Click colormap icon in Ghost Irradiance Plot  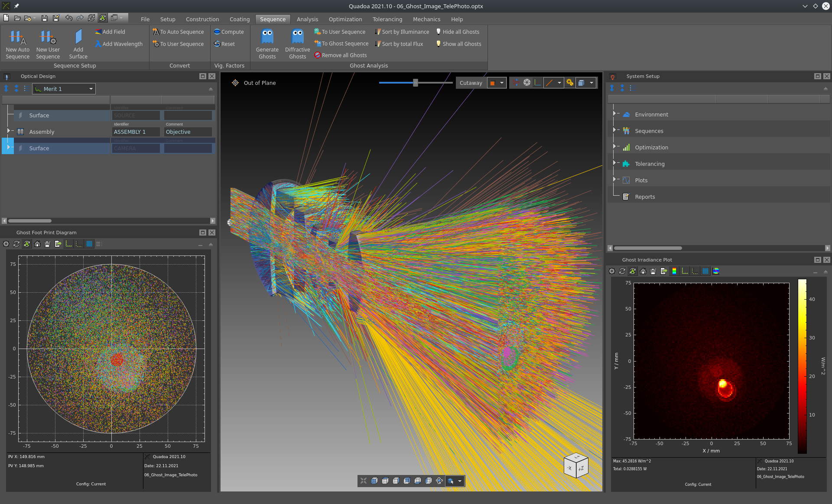coord(674,271)
